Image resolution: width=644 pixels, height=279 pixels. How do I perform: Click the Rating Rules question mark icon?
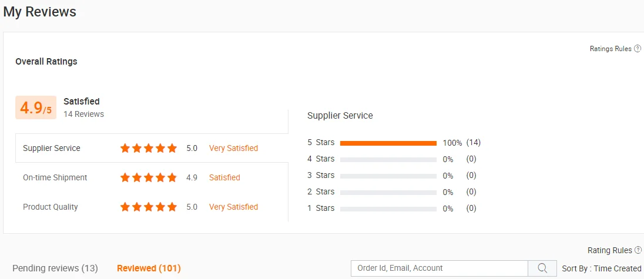click(638, 250)
